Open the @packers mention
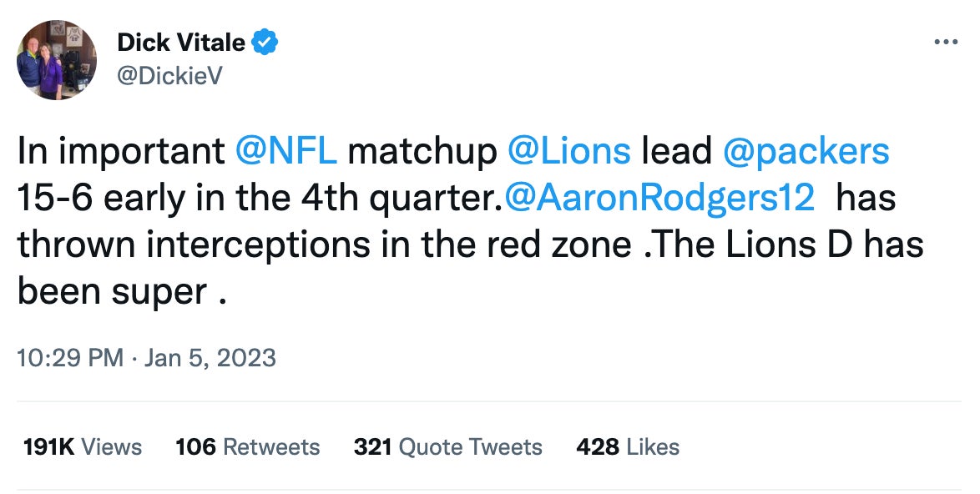This screenshot has height=494, width=980. click(806, 151)
